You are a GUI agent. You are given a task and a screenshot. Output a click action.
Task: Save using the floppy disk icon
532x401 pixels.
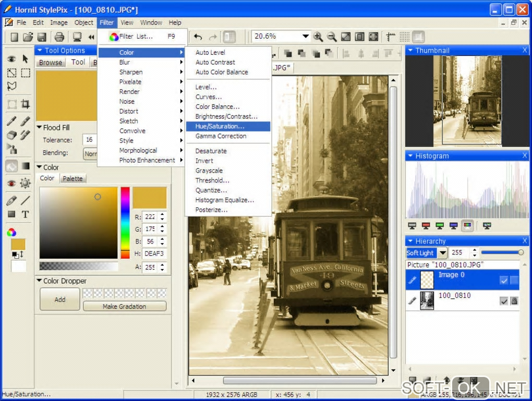click(x=41, y=37)
